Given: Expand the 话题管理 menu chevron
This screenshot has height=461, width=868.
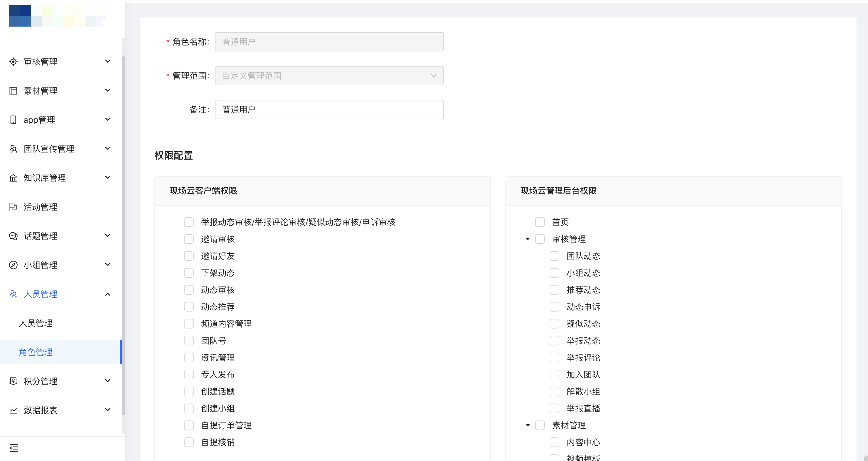Looking at the screenshot, I should 108,235.
